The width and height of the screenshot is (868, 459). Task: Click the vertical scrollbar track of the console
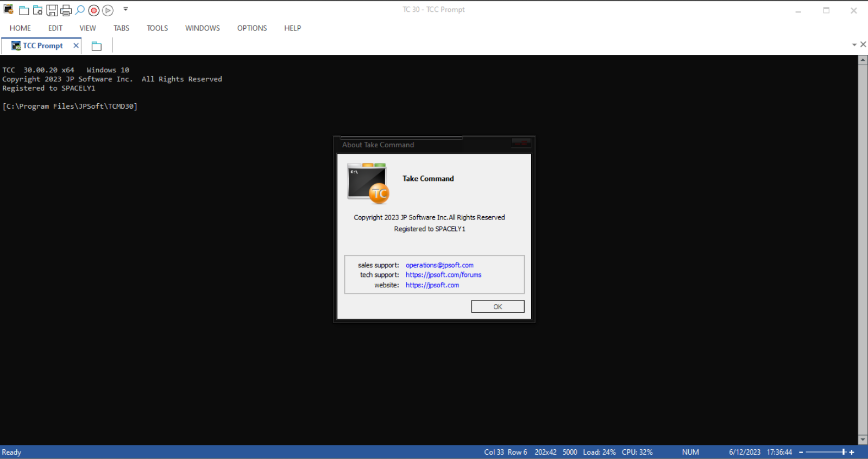(x=863, y=250)
